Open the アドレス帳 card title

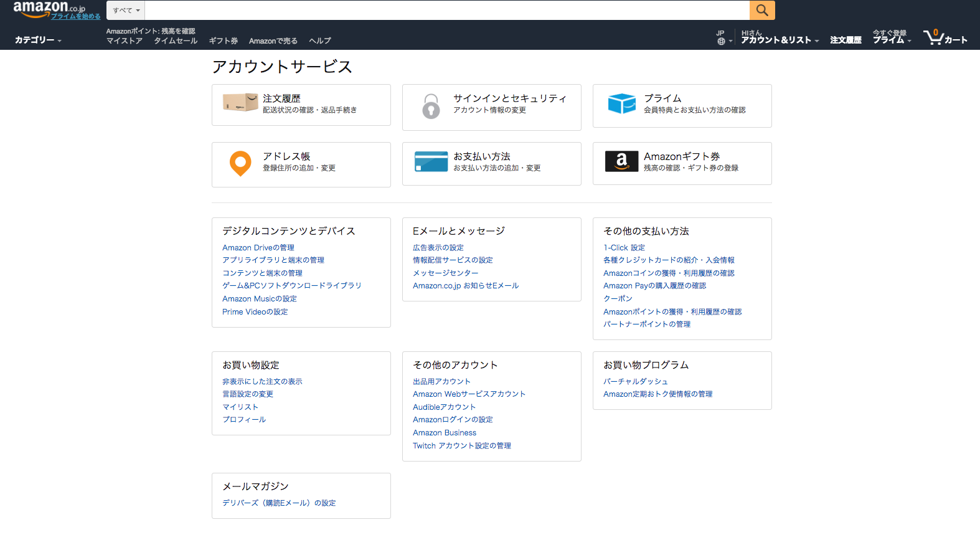click(x=286, y=156)
